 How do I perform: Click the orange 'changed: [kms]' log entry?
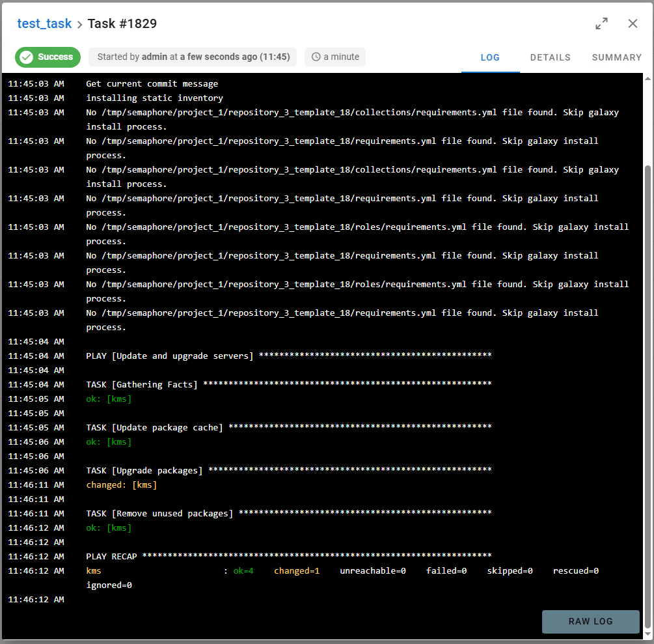122,485
